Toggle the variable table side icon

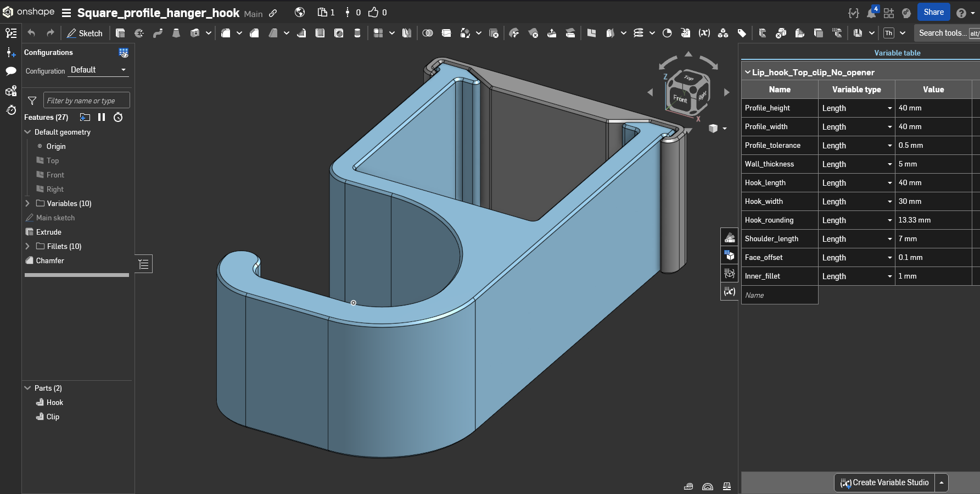[x=730, y=291]
